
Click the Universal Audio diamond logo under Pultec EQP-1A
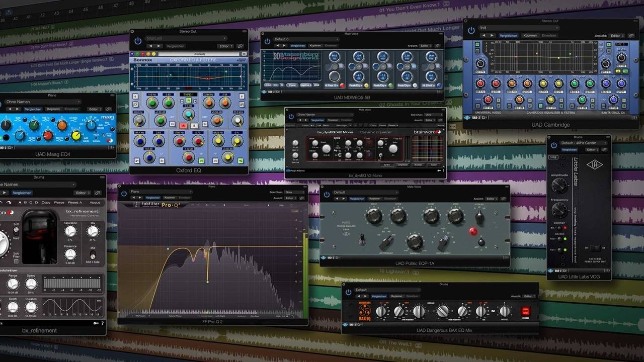(x=324, y=257)
